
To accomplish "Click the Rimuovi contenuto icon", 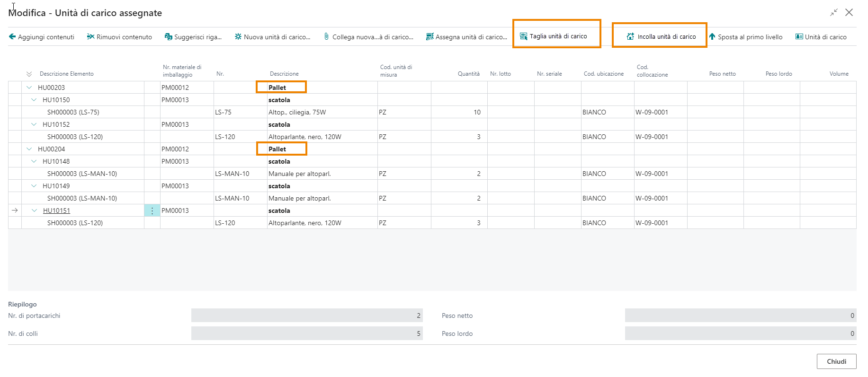I will (x=90, y=36).
